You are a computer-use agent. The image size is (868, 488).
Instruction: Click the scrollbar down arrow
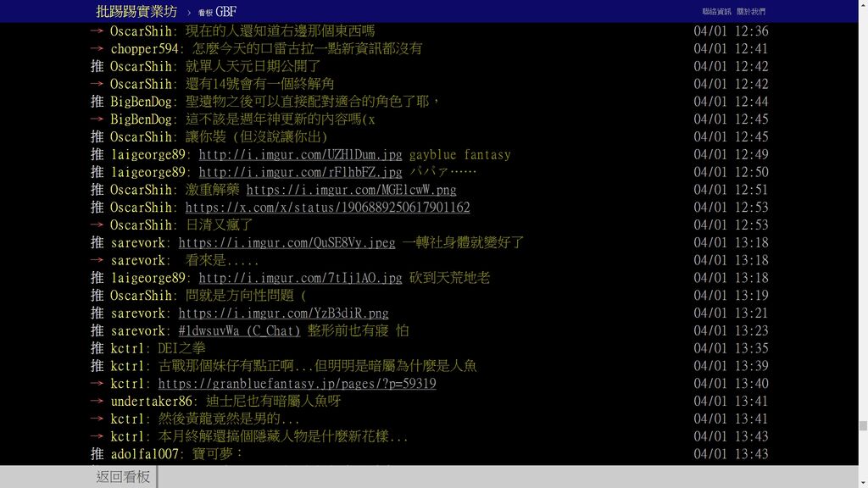click(862, 481)
